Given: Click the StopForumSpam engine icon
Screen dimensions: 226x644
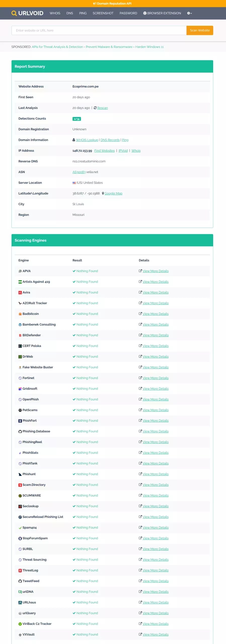Looking at the screenshot, I should (x=20, y=539).
